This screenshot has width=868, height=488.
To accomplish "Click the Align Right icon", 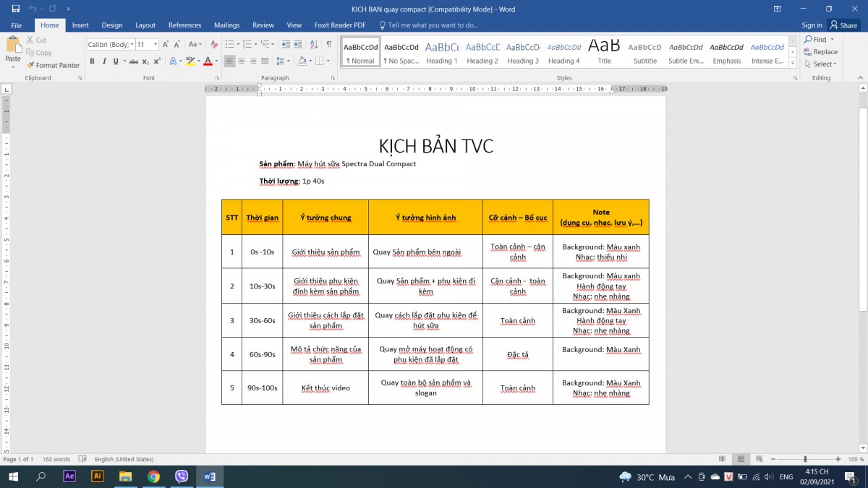I will pyautogui.click(x=253, y=61).
